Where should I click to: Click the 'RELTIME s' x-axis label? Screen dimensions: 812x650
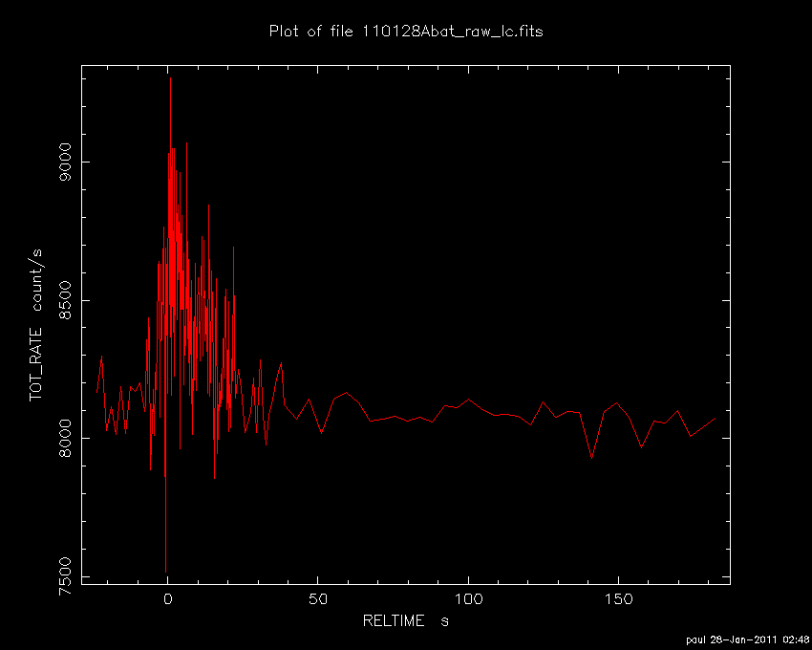coord(405,620)
